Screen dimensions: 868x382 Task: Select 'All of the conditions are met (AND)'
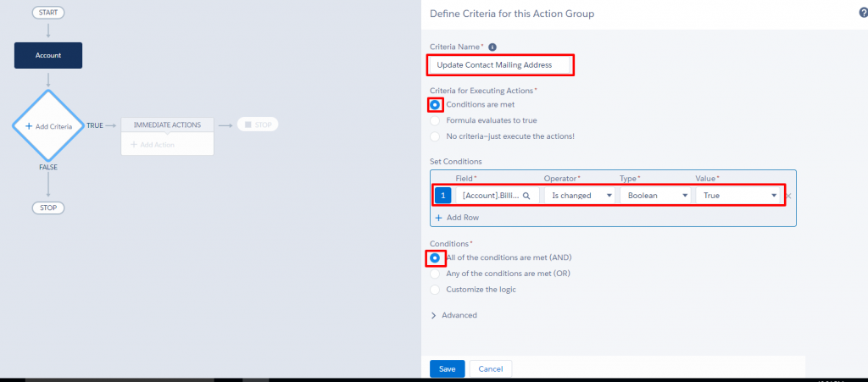435,257
